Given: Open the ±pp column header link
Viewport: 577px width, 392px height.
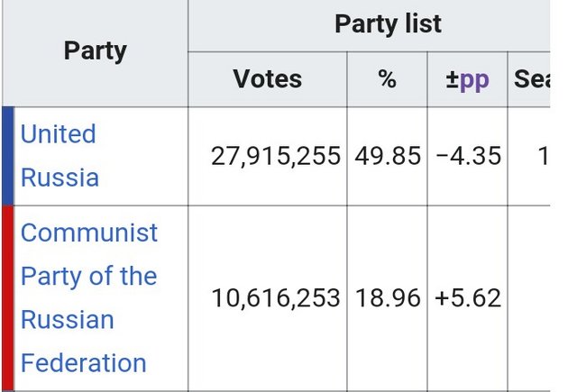Looking at the screenshot, I should click(x=467, y=79).
